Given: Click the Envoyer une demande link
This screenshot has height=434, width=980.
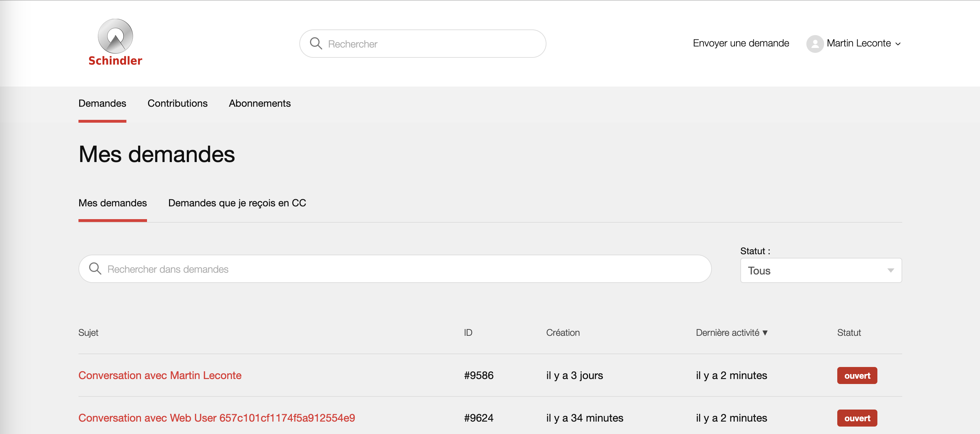Looking at the screenshot, I should (741, 43).
